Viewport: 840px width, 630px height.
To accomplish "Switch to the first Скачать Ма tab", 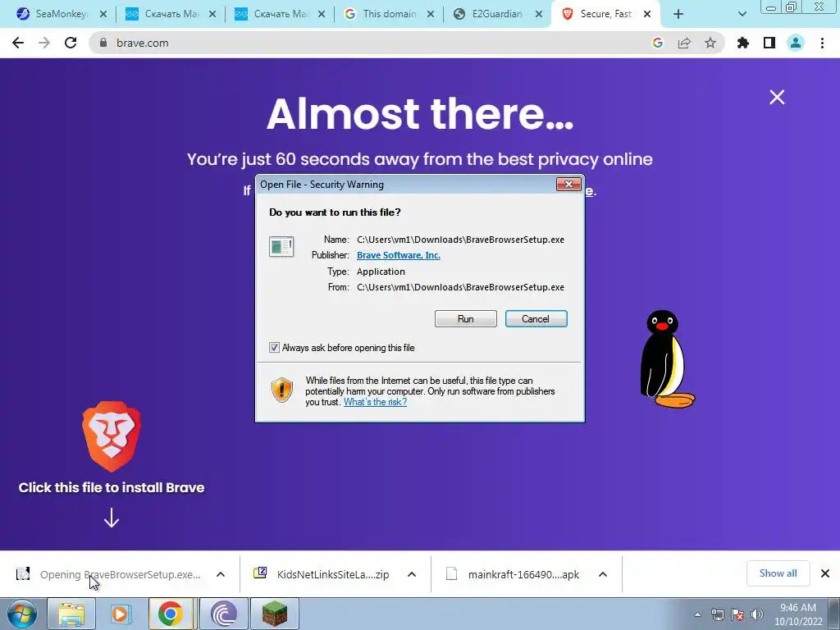I will pyautogui.click(x=170, y=15).
